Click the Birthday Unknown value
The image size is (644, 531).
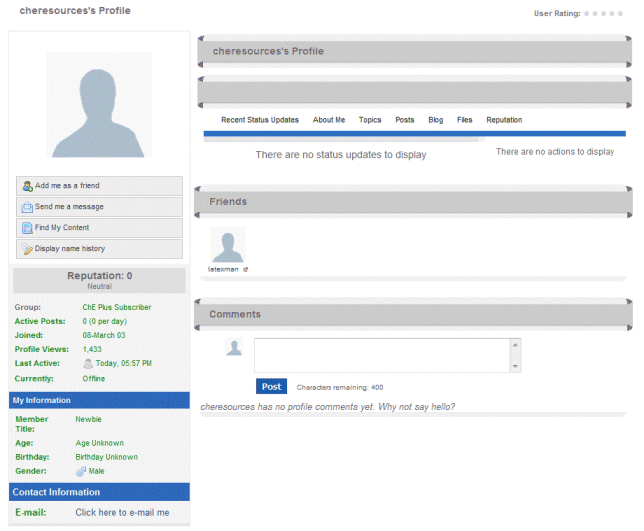pos(106,457)
